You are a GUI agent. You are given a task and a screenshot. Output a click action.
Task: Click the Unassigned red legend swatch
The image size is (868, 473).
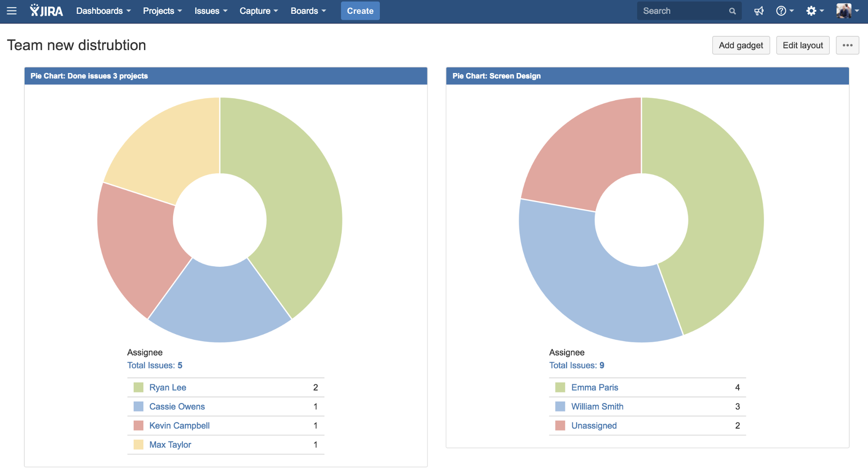pyautogui.click(x=560, y=426)
